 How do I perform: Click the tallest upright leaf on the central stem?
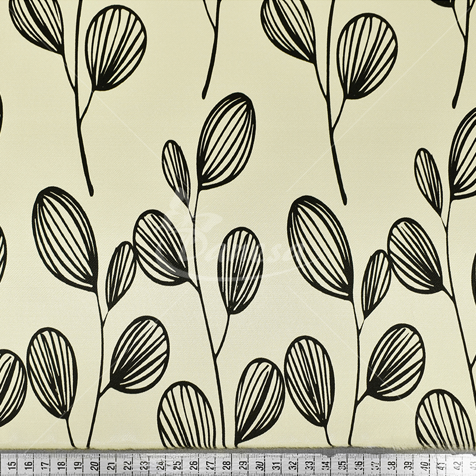pyautogui.click(x=226, y=140)
